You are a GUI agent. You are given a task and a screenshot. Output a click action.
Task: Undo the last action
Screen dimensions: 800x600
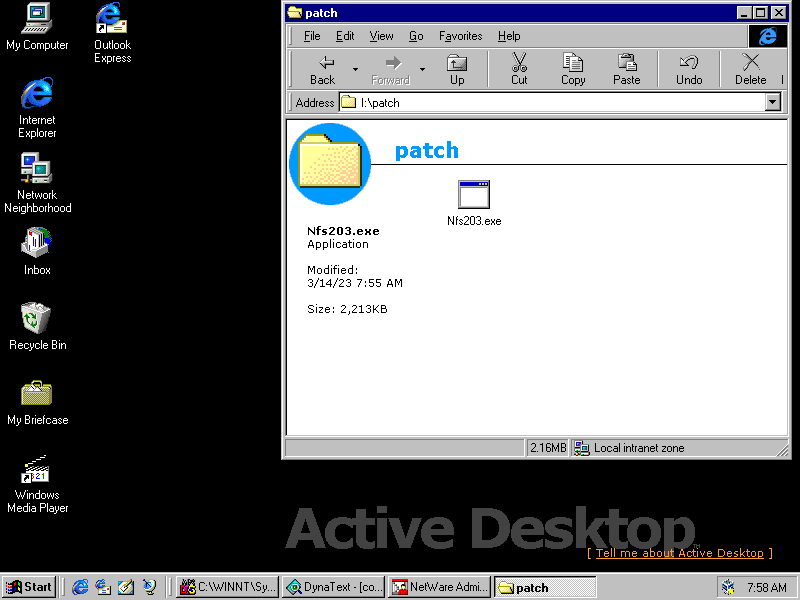point(689,69)
